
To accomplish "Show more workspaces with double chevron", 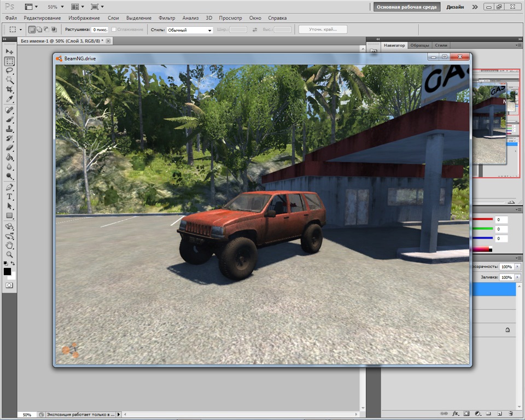I will click(x=475, y=7).
